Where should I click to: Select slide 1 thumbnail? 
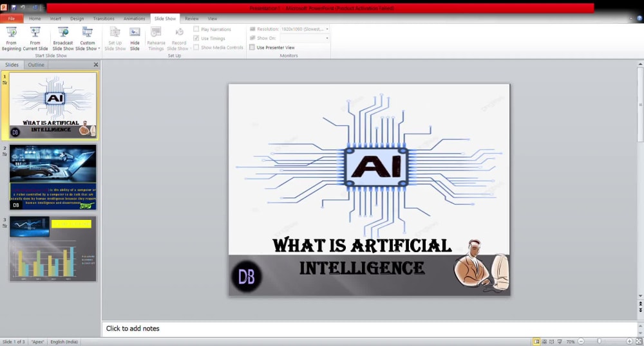(53, 105)
